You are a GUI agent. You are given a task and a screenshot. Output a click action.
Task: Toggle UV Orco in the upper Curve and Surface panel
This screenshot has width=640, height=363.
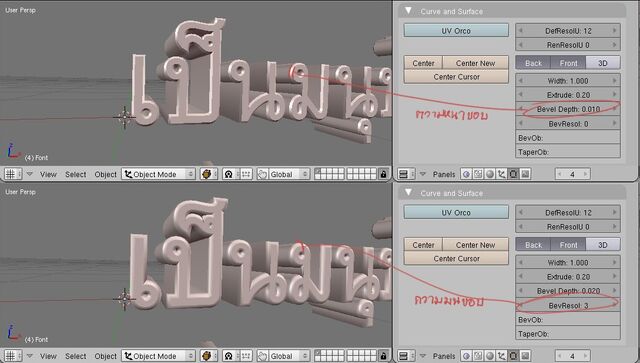pyautogui.click(x=456, y=31)
